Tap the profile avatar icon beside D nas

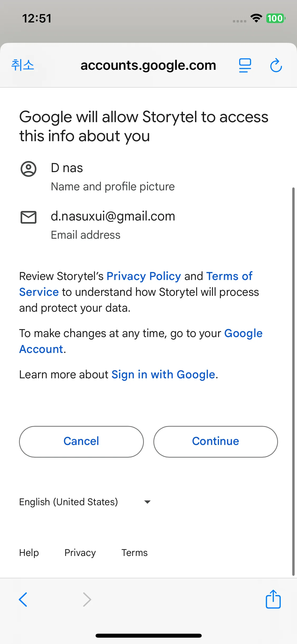29,169
